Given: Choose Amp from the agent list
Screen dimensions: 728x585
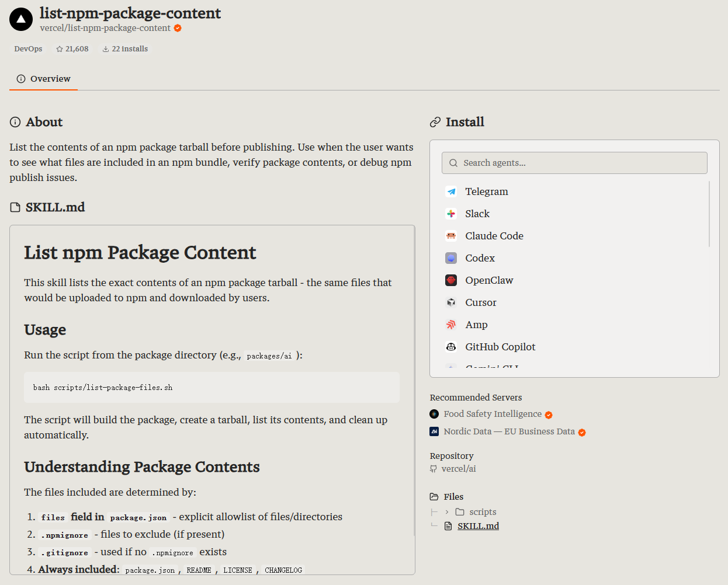Looking at the screenshot, I should click(476, 325).
